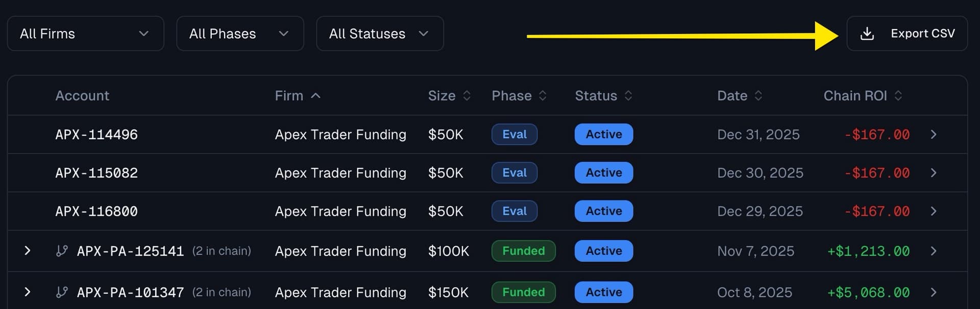The image size is (980, 309).
Task: Expand the APX-PA-101347 chain row
Action: pyautogui.click(x=28, y=292)
